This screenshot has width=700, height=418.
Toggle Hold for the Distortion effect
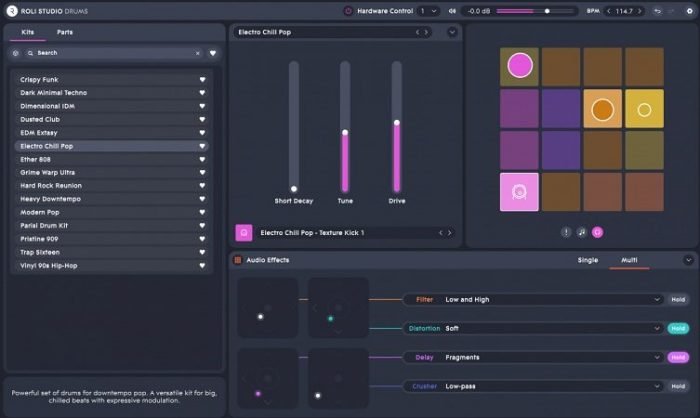tap(678, 328)
